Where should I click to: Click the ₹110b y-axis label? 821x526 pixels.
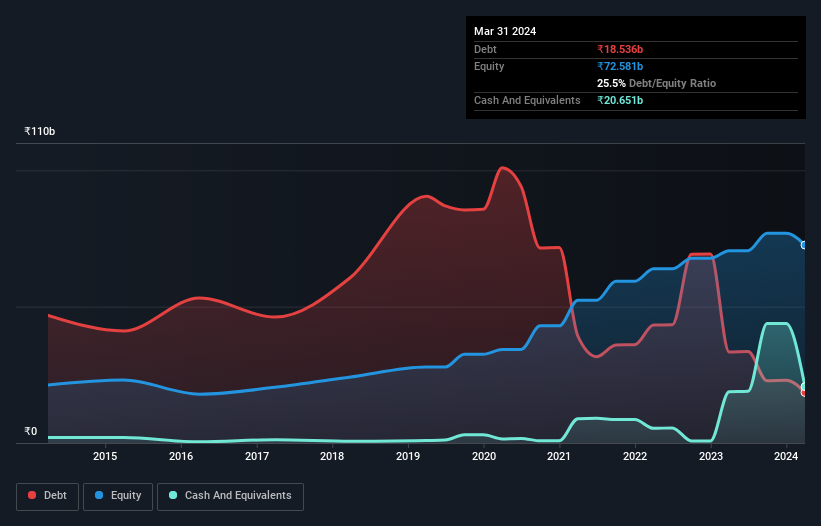click(39, 131)
